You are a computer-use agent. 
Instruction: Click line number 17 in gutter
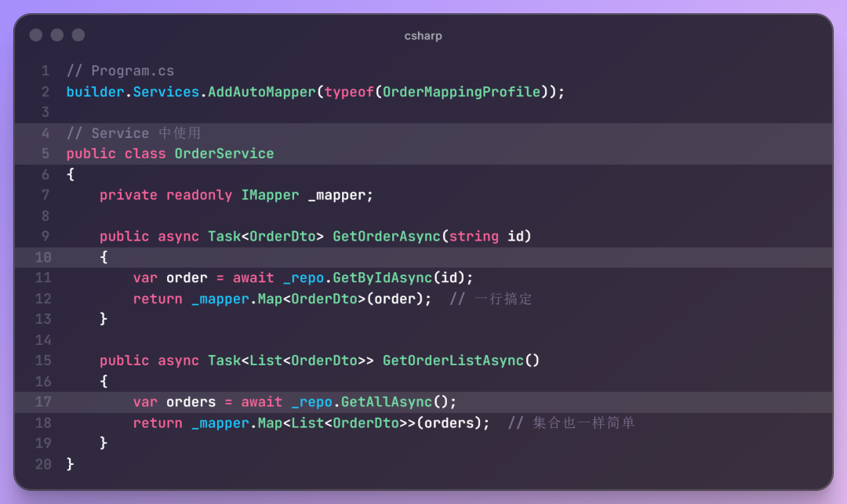pos(43,402)
